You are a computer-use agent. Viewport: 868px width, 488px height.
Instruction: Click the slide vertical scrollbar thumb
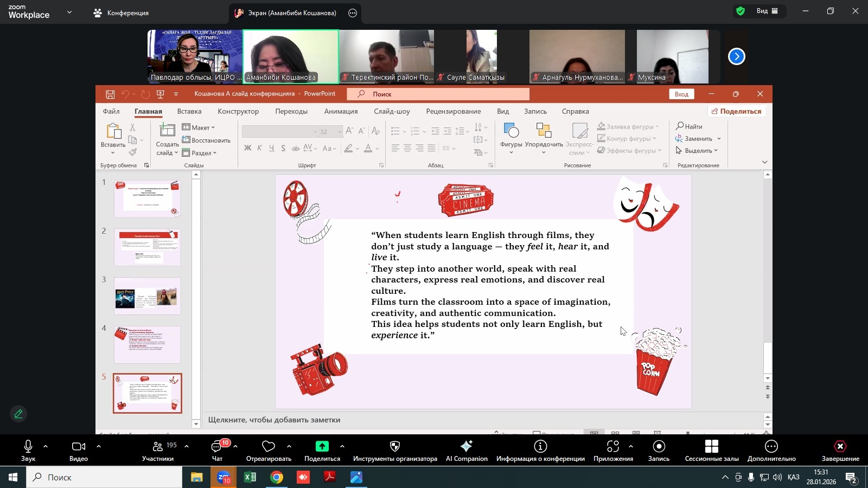[767, 357]
